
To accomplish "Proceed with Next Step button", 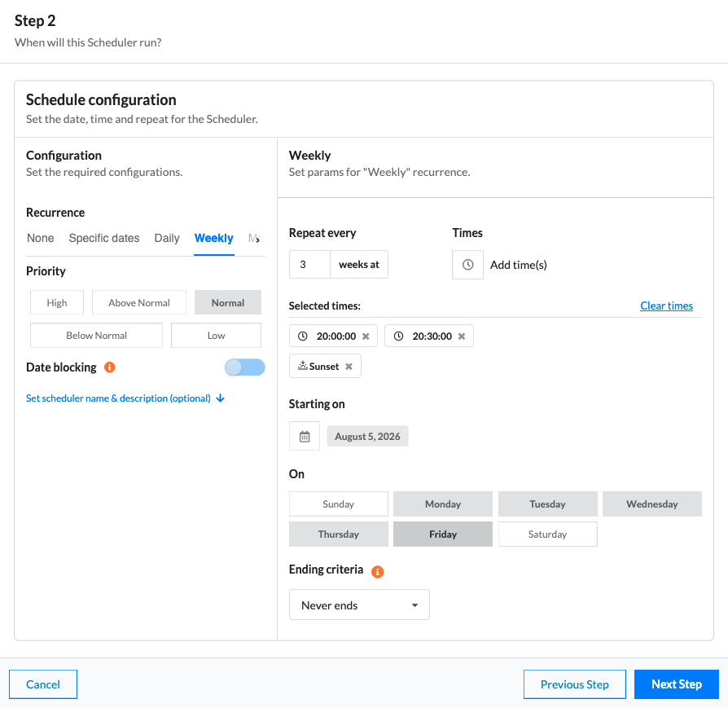I will tap(677, 684).
